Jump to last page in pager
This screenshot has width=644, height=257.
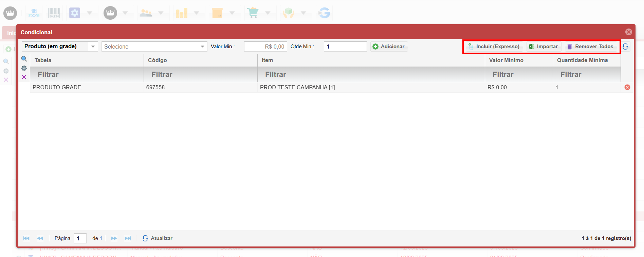(x=128, y=238)
